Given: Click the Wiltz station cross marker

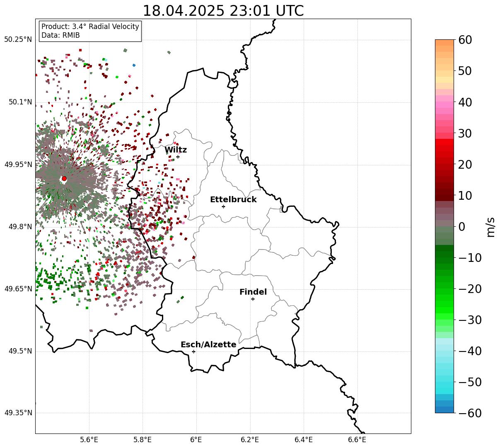Looking at the screenshot, I should (178, 157).
